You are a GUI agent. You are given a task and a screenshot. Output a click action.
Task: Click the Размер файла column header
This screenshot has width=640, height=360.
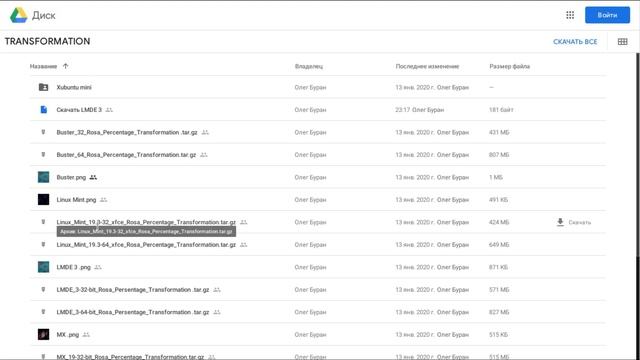click(509, 66)
